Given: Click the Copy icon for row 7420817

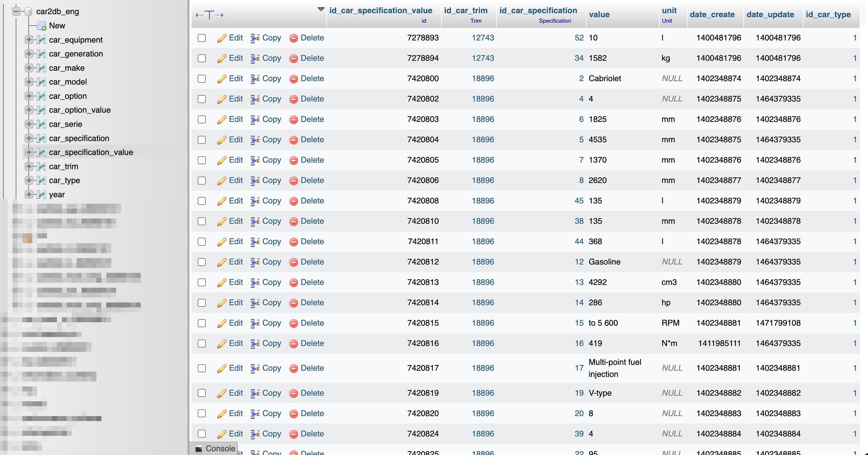Looking at the screenshot, I should coord(255,368).
